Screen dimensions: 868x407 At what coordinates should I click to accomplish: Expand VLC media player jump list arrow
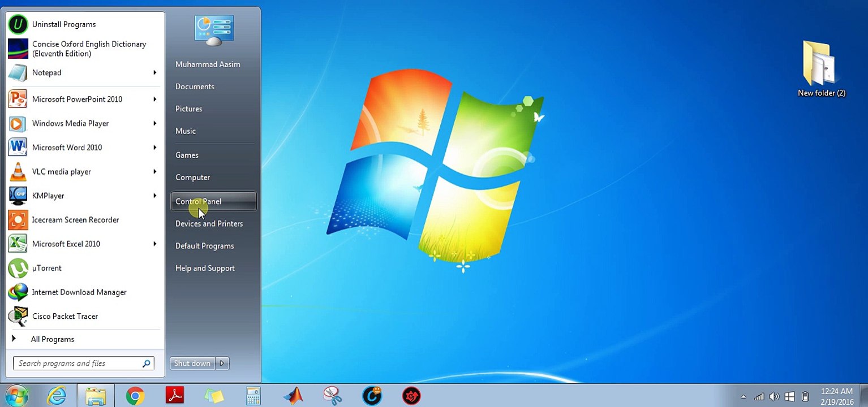(154, 172)
